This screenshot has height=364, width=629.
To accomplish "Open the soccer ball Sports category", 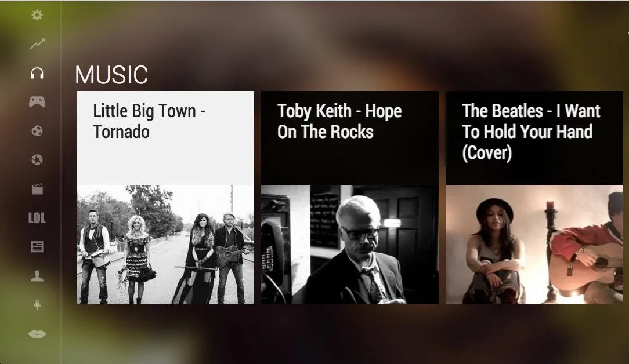I will [37, 131].
